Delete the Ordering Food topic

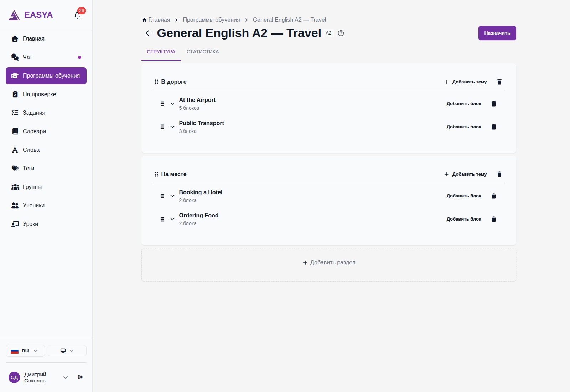(x=494, y=219)
